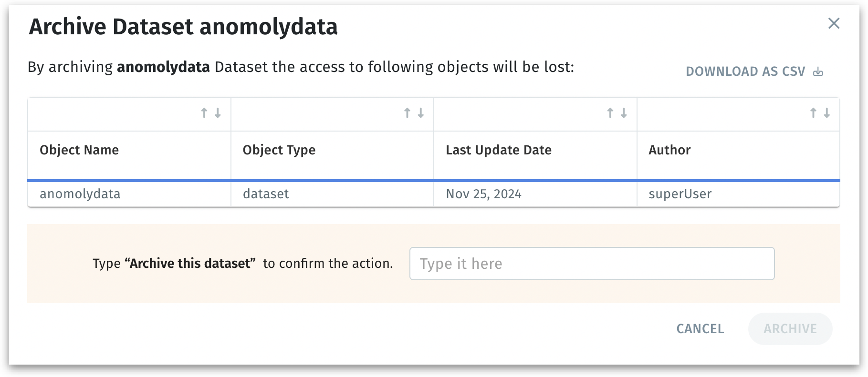Click the Object Type column header
Viewport: 868px width, 377px height.
click(279, 150)
